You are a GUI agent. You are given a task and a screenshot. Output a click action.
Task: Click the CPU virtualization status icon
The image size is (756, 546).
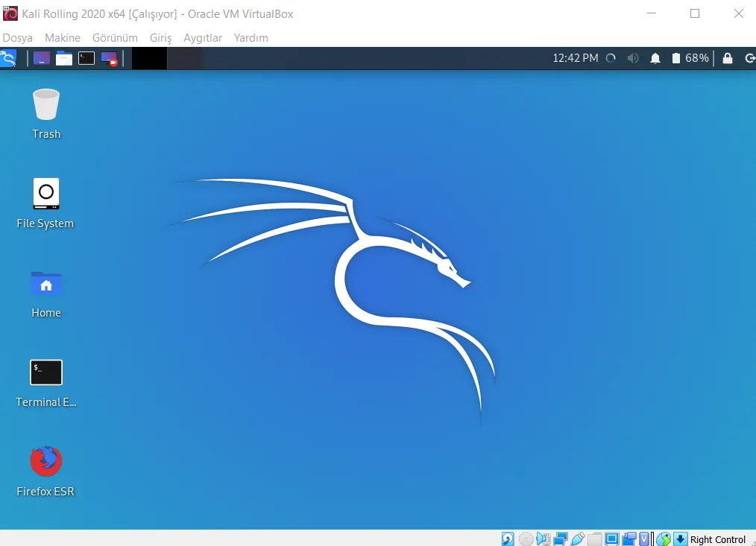point(645,539)
